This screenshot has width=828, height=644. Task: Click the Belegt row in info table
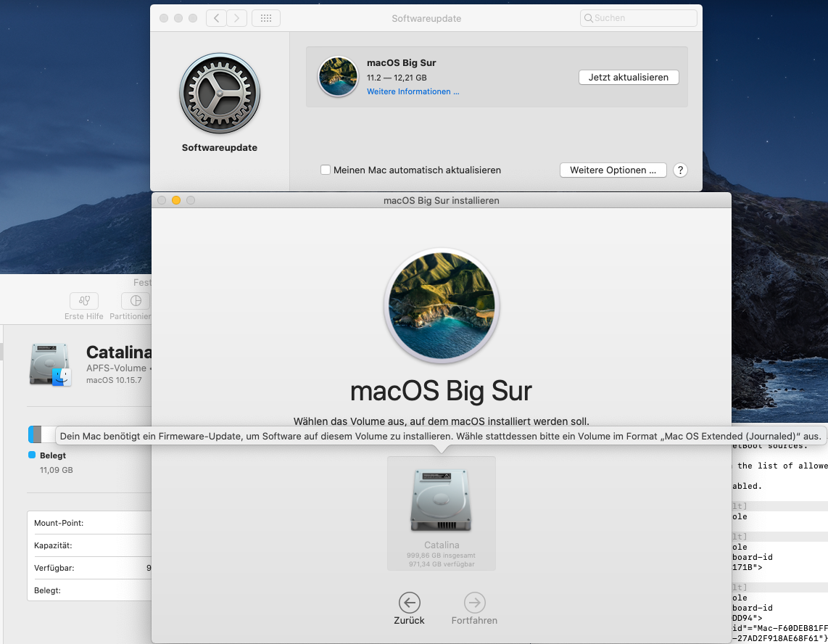click(x=90, y=590)
